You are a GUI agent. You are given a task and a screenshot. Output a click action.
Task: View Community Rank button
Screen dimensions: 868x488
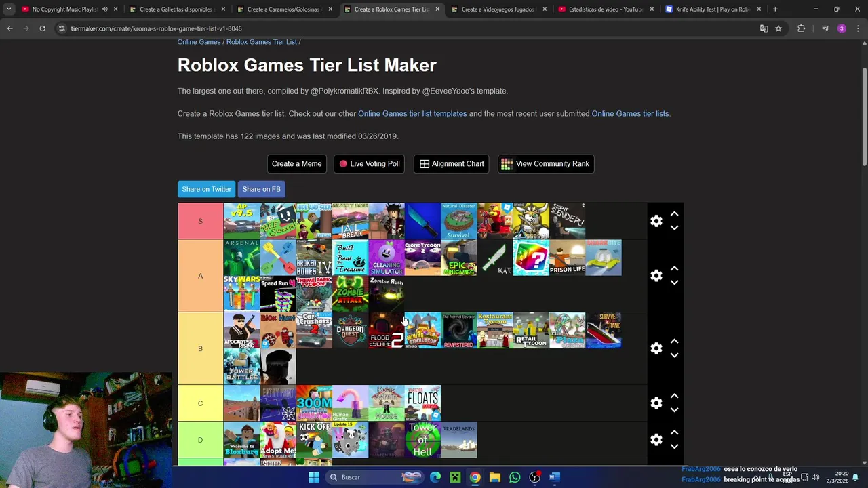(x=546, y=163)
